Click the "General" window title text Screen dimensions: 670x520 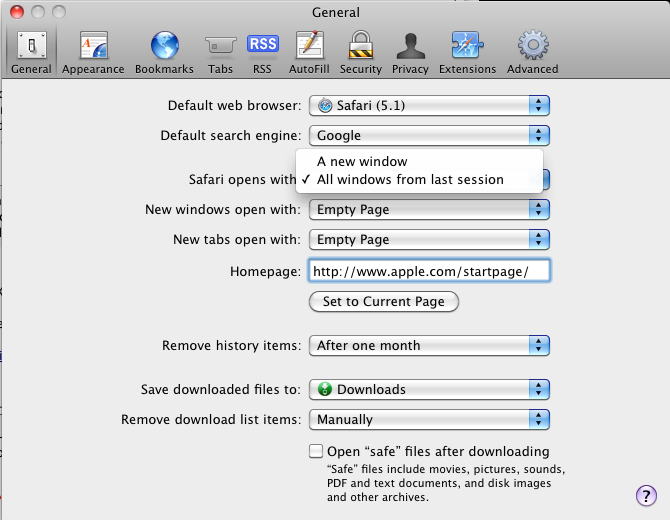click(336, 12)
